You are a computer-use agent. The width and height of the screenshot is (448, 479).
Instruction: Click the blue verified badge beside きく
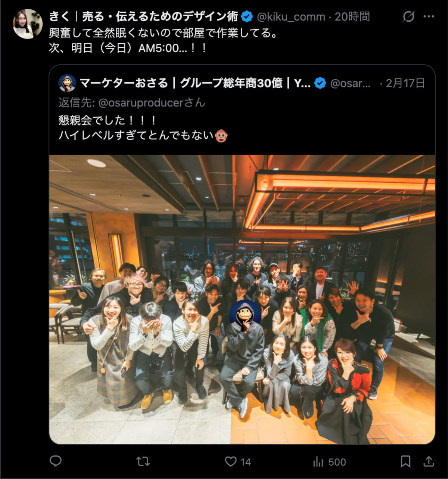point(247,16)
